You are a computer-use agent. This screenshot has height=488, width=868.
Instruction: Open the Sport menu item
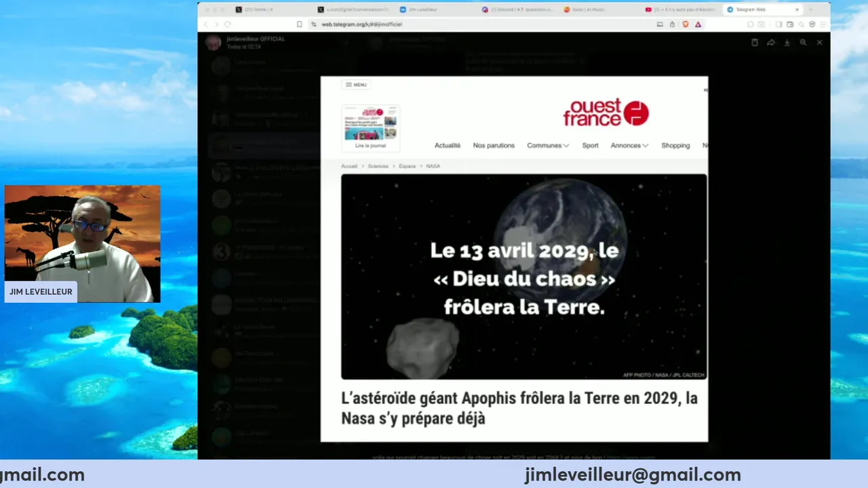click(590, 146)
